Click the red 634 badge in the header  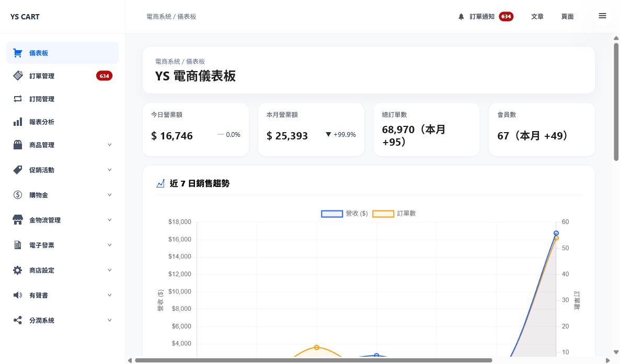(506, 17)
